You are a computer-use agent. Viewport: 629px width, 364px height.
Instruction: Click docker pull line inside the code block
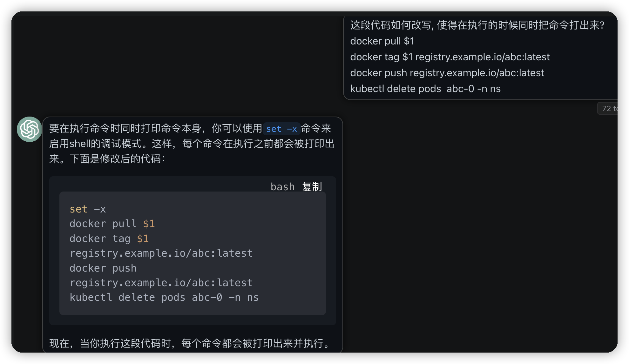112,224
